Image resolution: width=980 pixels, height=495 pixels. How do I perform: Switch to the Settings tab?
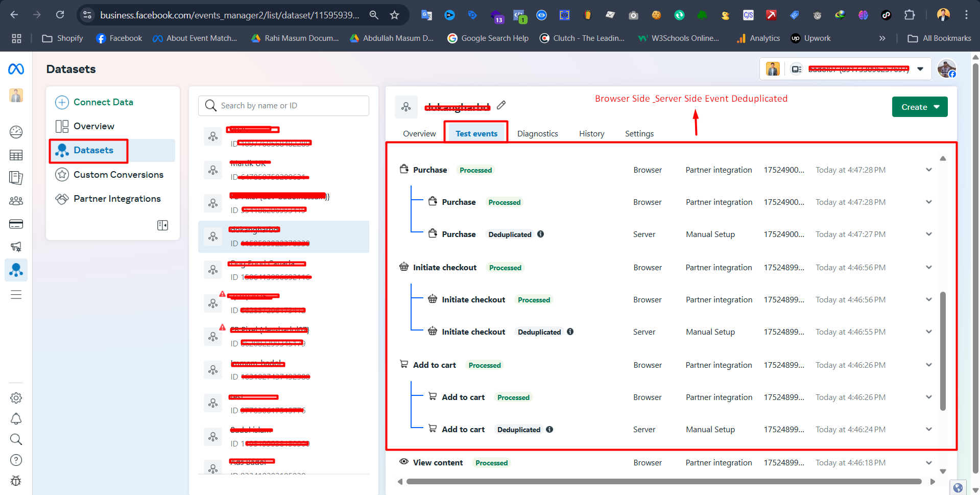(x=639, y=134)
